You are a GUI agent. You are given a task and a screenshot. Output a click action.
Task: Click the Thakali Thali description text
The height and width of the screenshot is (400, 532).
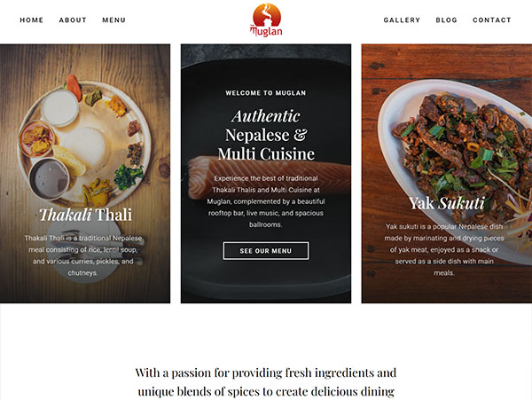pyautogui.click(x=83, y=255)
